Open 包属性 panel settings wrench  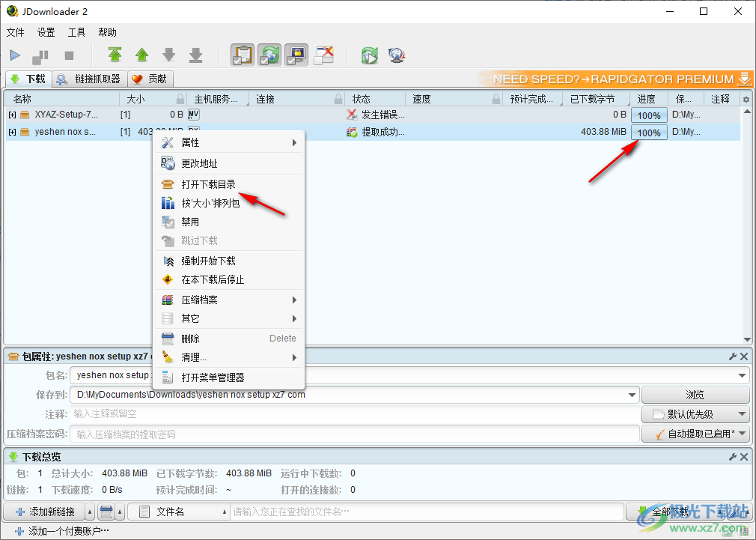click(732, 357)
